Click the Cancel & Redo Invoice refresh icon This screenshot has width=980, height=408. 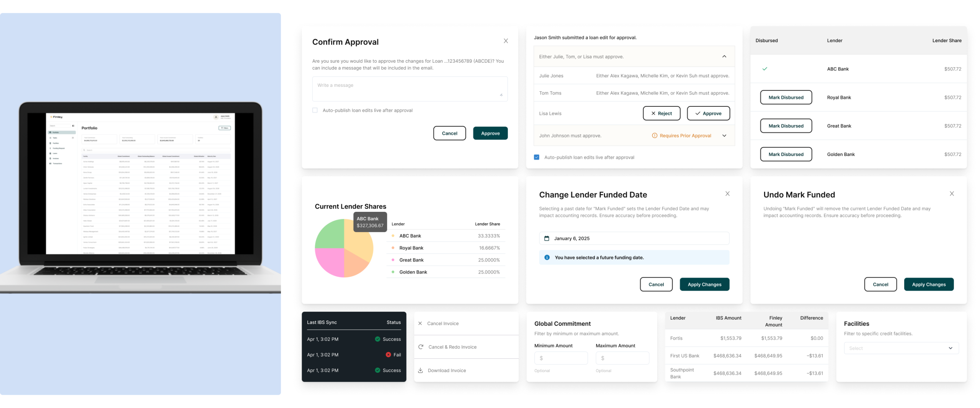(x=421, y=347)
